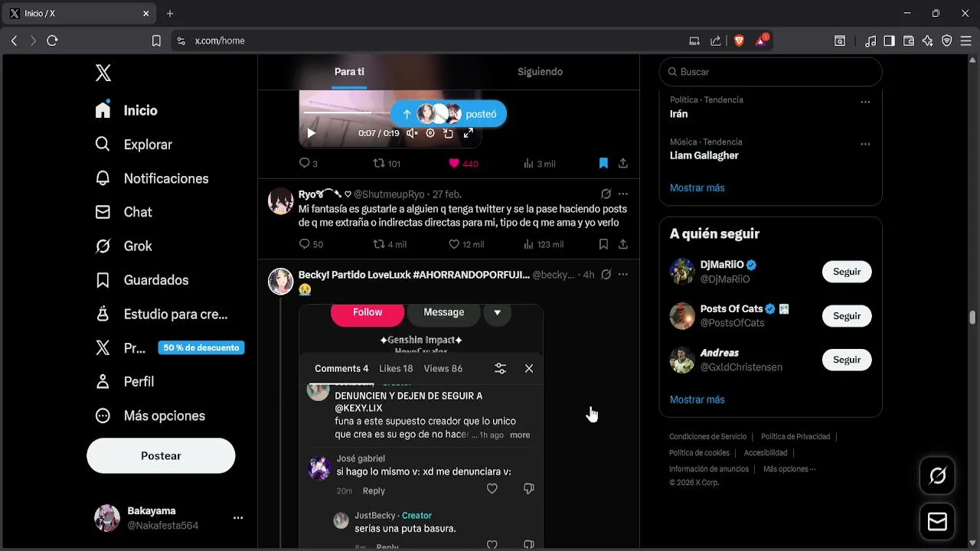Open more options on Ryo post

coord(623,194)
